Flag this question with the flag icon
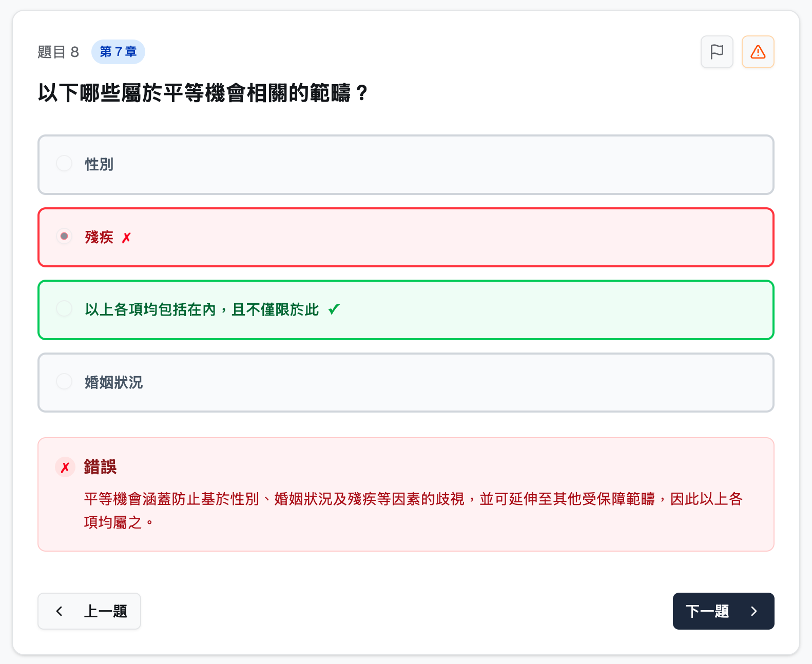Screen dimensions: 812x664 click(x=717, y=52)
